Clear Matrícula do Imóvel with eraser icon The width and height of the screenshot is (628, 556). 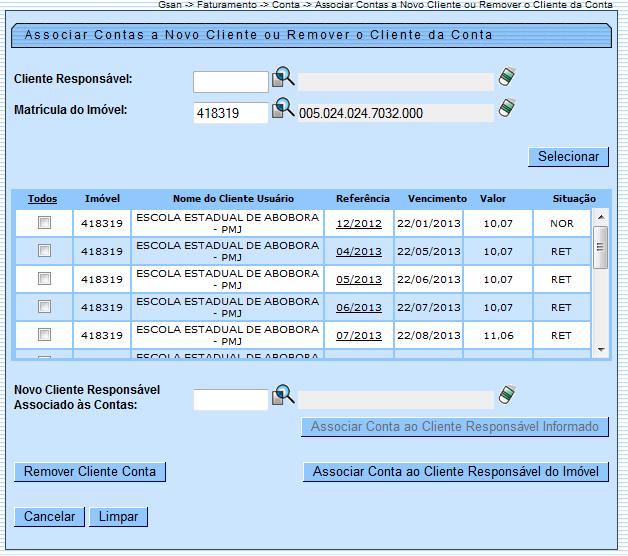pos(508,108)
